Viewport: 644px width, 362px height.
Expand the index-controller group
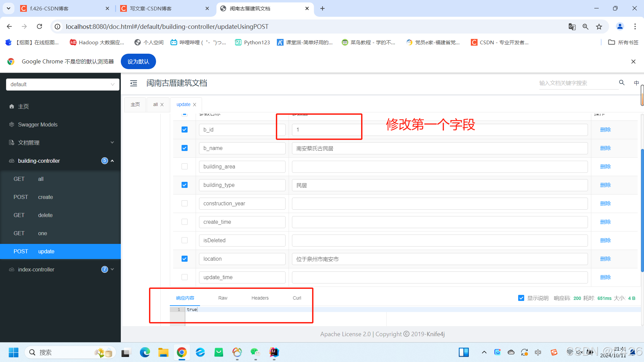coord(60,269)
